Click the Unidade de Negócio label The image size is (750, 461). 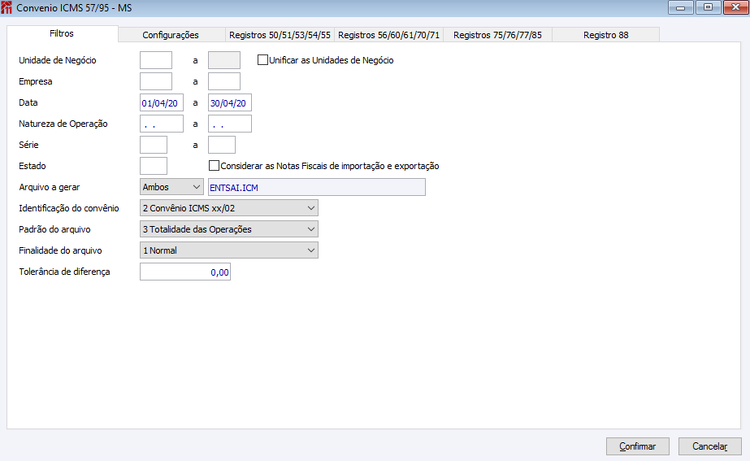tap(57, 60)
